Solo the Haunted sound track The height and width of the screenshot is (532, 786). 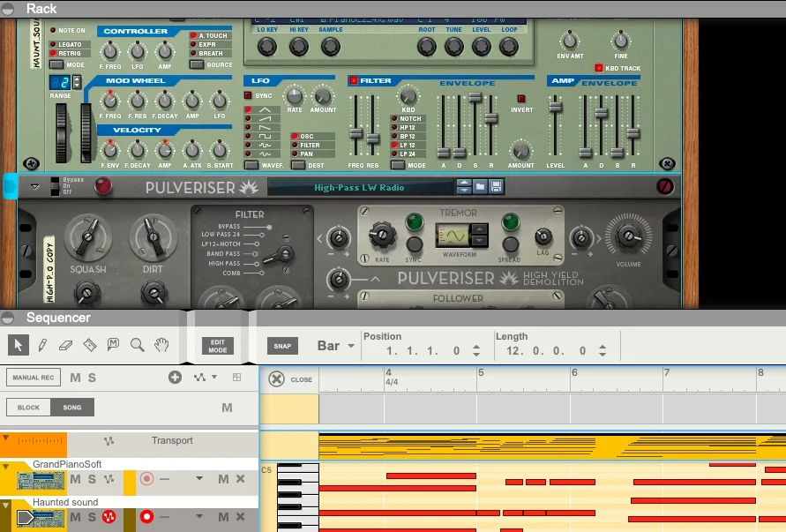(x=92, y=516)
